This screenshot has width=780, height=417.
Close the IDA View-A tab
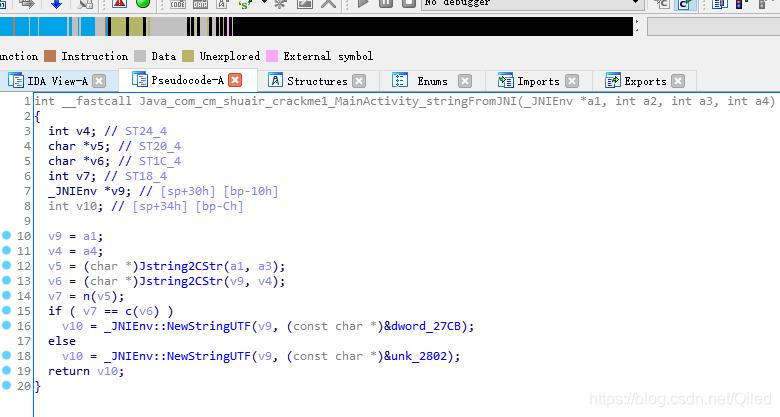point(99,81)
